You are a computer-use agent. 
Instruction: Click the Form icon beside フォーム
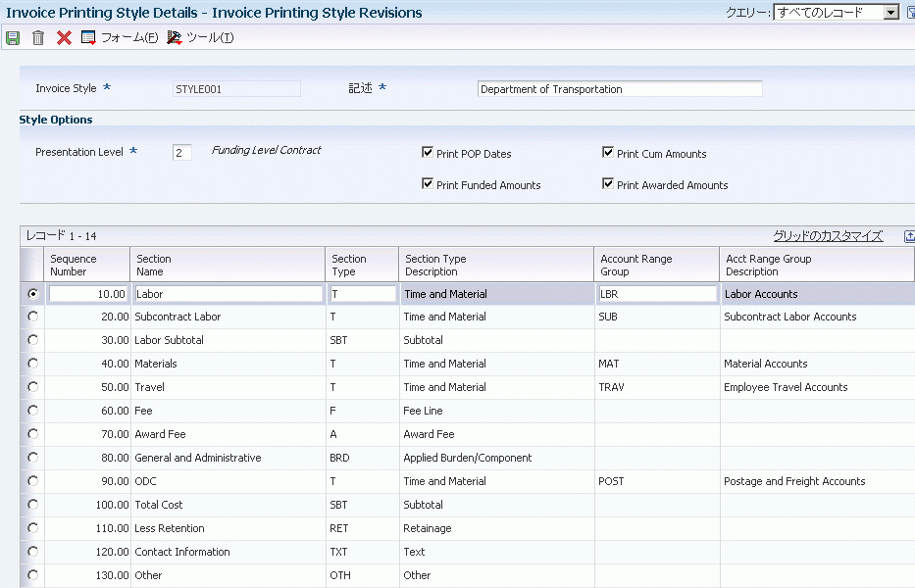88,38
